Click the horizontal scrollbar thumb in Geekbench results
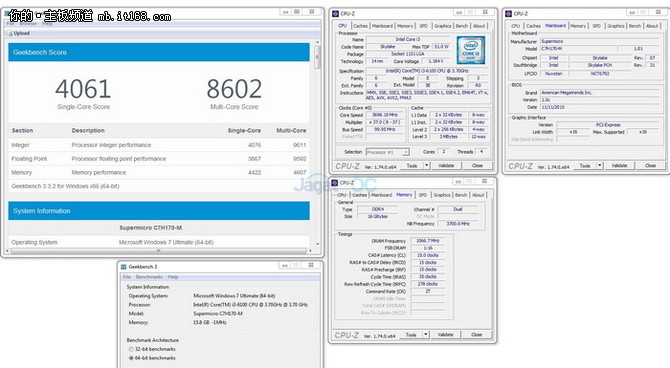670x368 pixels. [159, 250]
